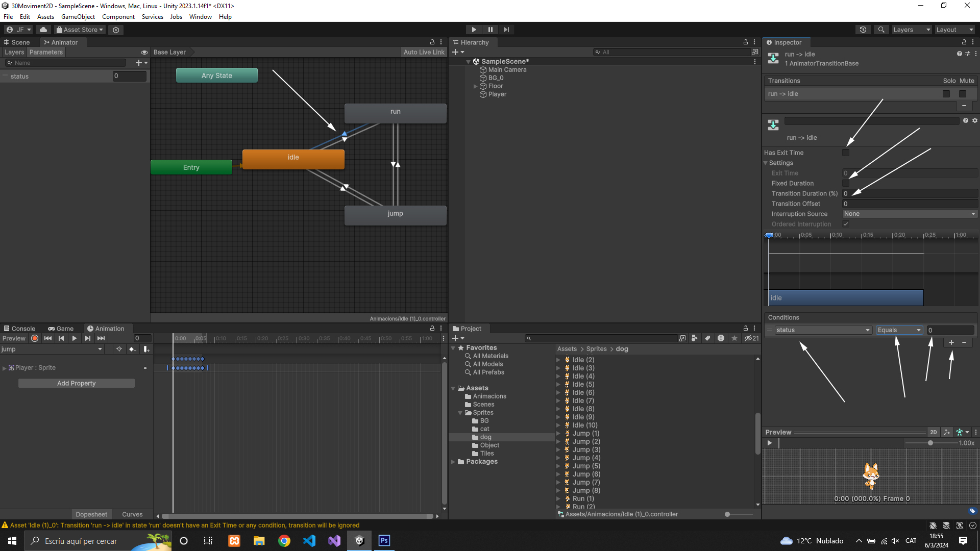Click the Auto Live Link button
The image size is (980, 551).
click(424, 52)
